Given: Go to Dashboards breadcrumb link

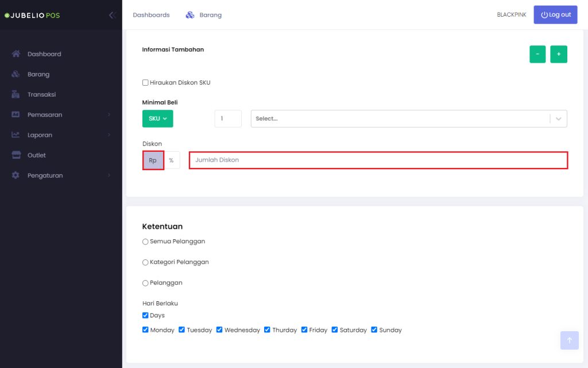Looking at the screenshot, I should pyautogui.click(x=151, y=15).
